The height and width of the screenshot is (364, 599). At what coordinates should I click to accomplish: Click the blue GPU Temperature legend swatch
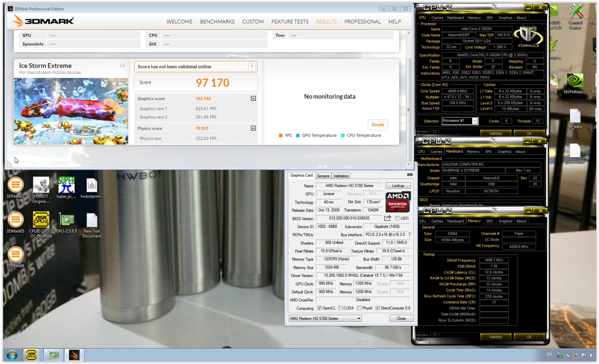click(x=298, y=135)
